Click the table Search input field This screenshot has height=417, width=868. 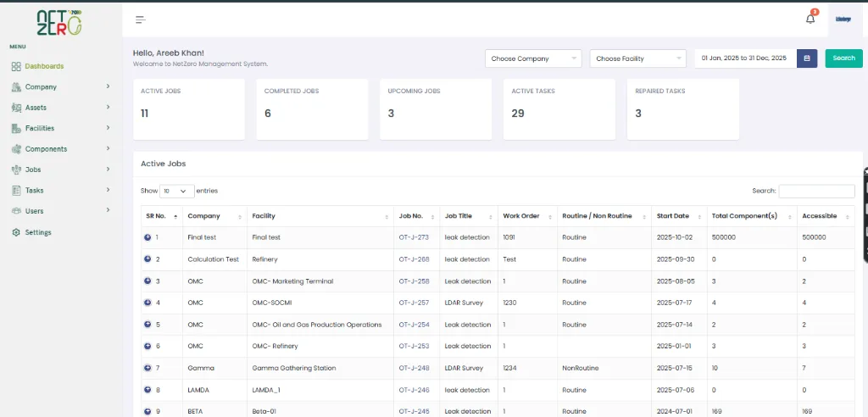coord(816,191)
